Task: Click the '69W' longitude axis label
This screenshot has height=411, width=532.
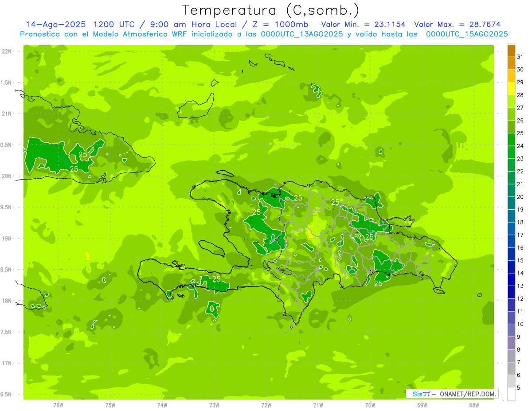Action: point(422,405)
